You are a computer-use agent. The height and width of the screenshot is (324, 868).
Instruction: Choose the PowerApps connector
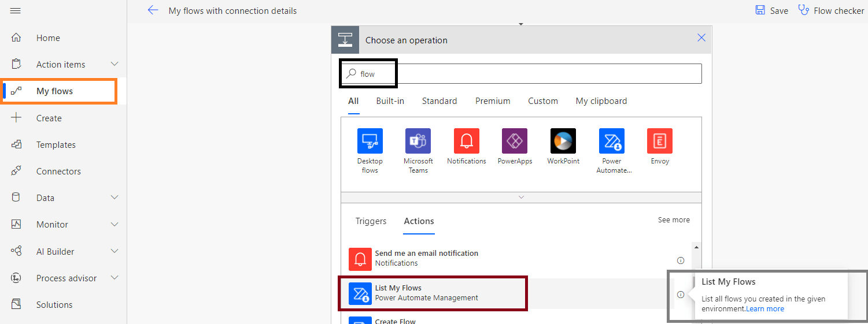(x=515, y=147)
